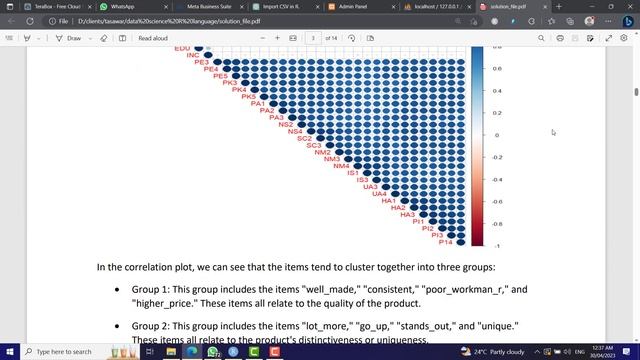The image size is (640, 360).
Task: Toggle page view layout icon
Action: pos(122,38)
